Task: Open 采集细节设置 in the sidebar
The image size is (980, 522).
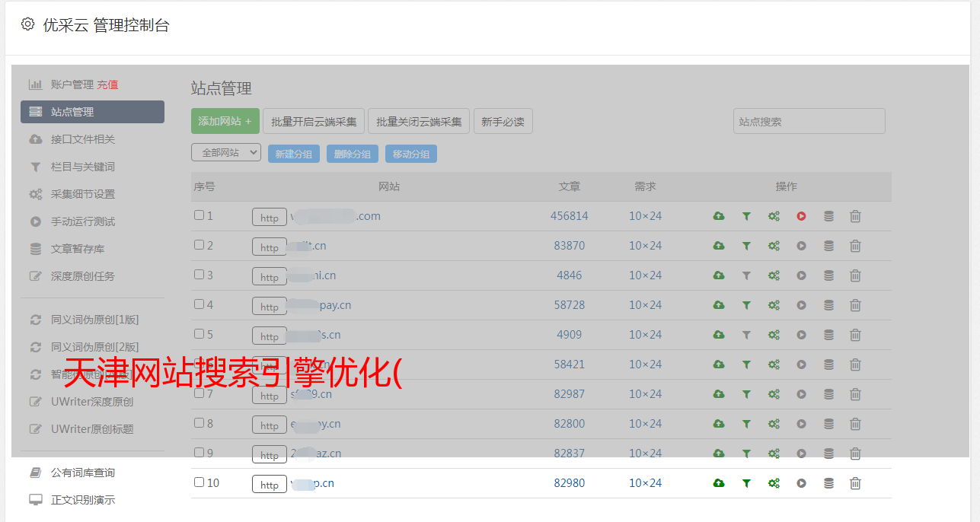Action: [83, 194]
